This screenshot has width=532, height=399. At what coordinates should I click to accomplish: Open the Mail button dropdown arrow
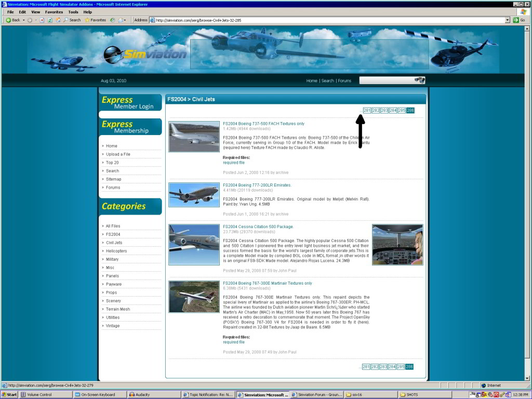pos(125,20)
